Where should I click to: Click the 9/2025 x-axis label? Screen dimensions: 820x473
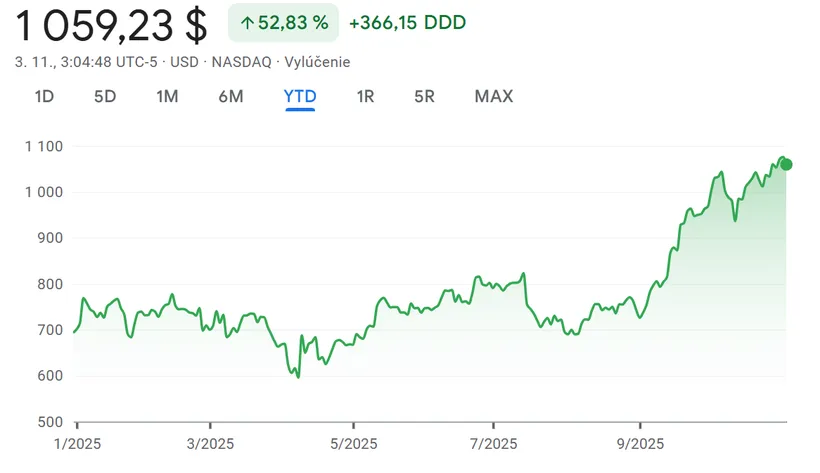click(641, 443)
